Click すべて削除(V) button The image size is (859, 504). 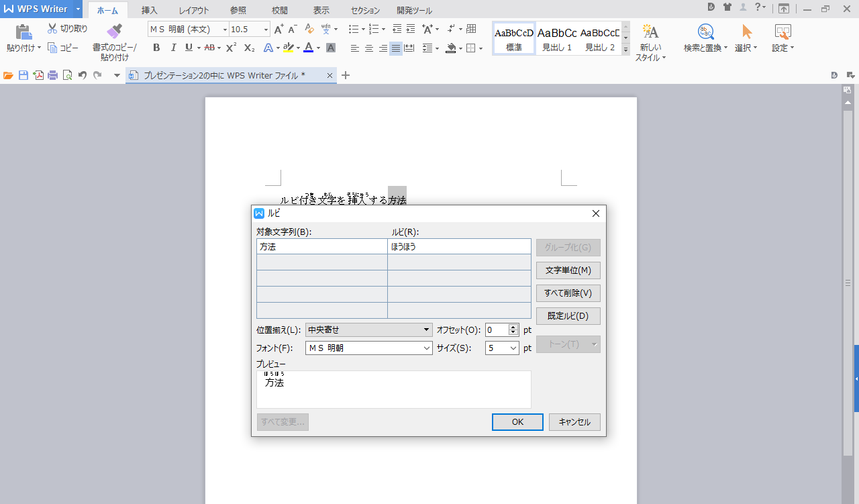point(568,293)
